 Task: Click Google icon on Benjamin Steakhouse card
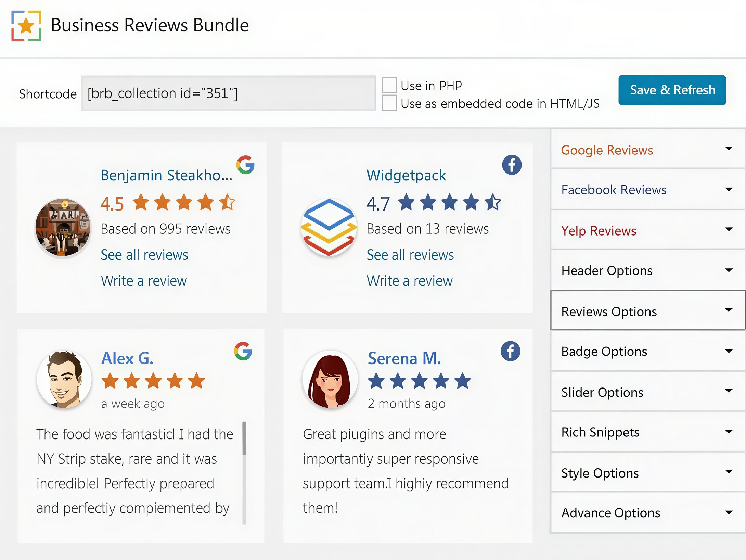click(245, 165)
